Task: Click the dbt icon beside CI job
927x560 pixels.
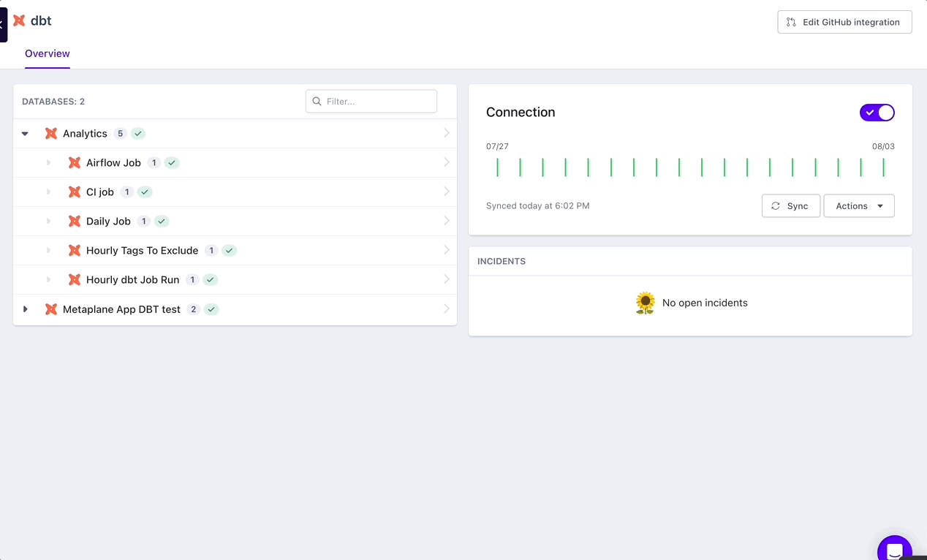Action: tap(75, 192)
